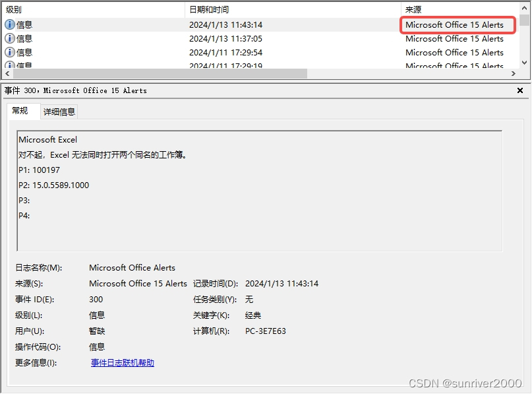Image resolution: width=532 pixels, height=394 pixels.
Task: Click the 'P1: 100197' line
Action: click(x=39, y=170)
